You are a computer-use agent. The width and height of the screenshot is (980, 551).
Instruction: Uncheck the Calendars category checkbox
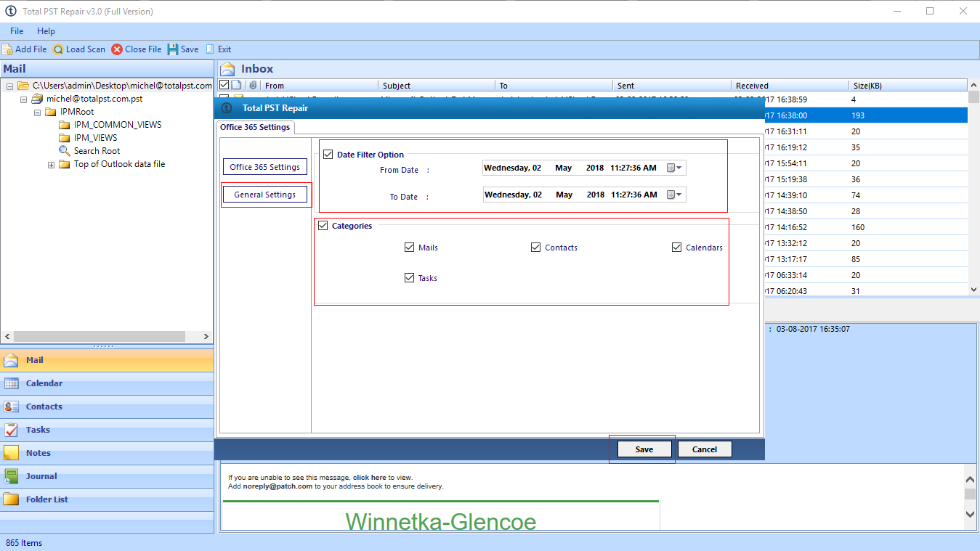click(677, 248)
